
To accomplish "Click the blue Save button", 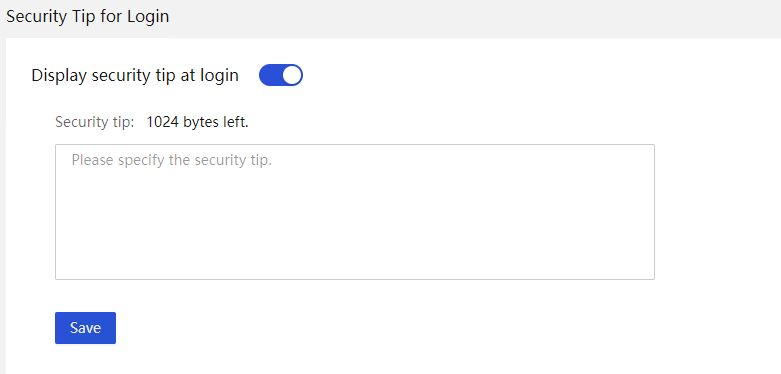I will point(85,328).
